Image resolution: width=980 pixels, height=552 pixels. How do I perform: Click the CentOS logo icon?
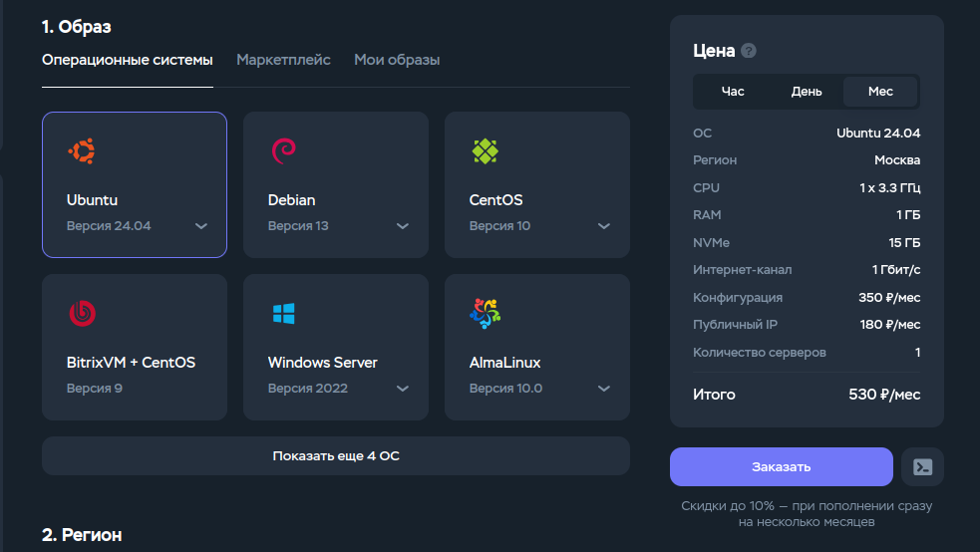484,151
